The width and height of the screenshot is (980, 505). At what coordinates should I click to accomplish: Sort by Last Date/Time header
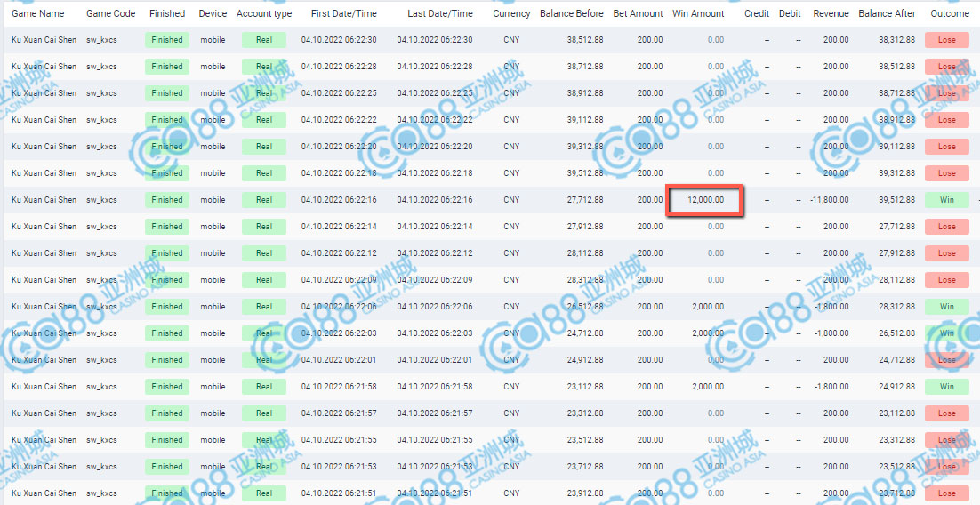point(440,13)
